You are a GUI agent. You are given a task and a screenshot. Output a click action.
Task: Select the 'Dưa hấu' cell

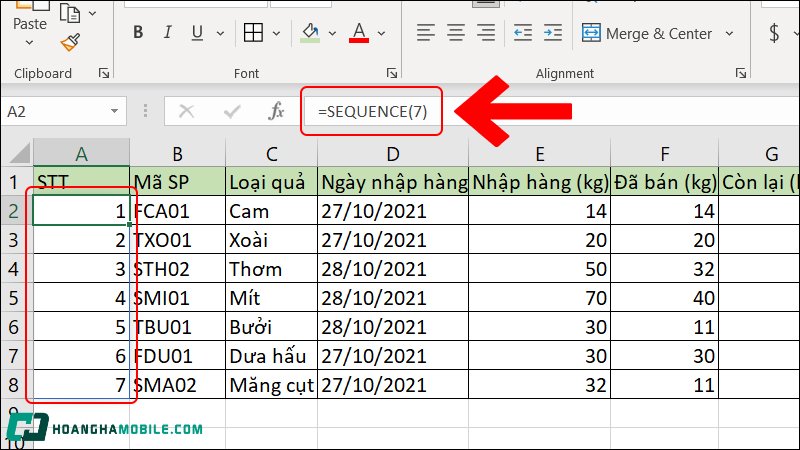271,356
